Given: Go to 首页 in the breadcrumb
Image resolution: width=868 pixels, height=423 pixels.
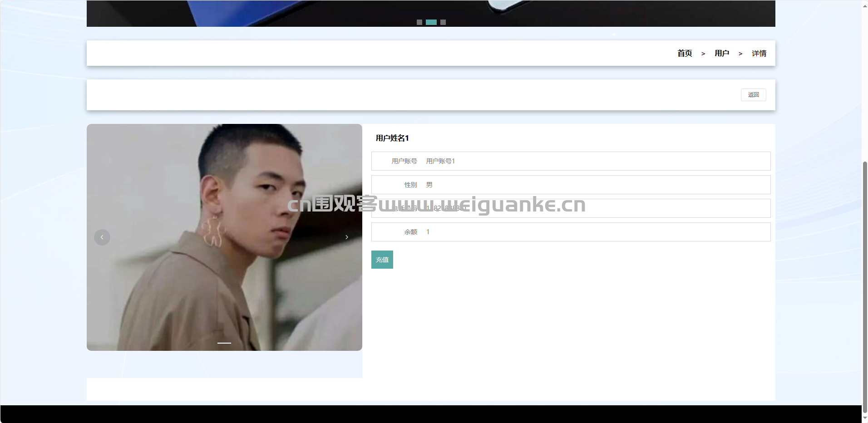Looking at the screenshot, I should pos(685,54).
